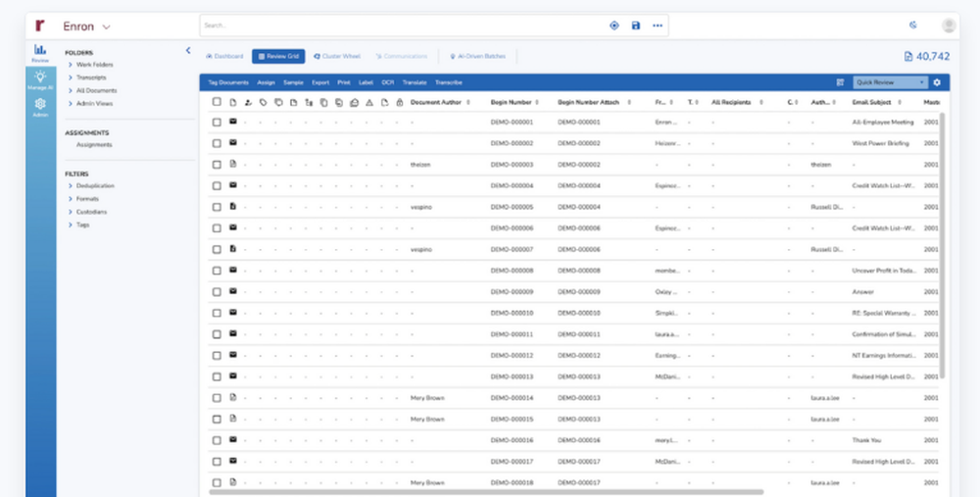This screenshot has width=980, height=497.
Task: Click the grid layout icon beside Quick Review
Action: 840,82
